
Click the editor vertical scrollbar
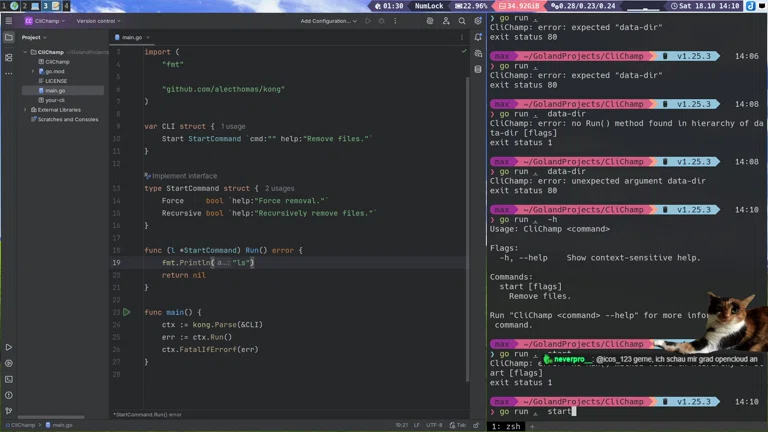468,228
